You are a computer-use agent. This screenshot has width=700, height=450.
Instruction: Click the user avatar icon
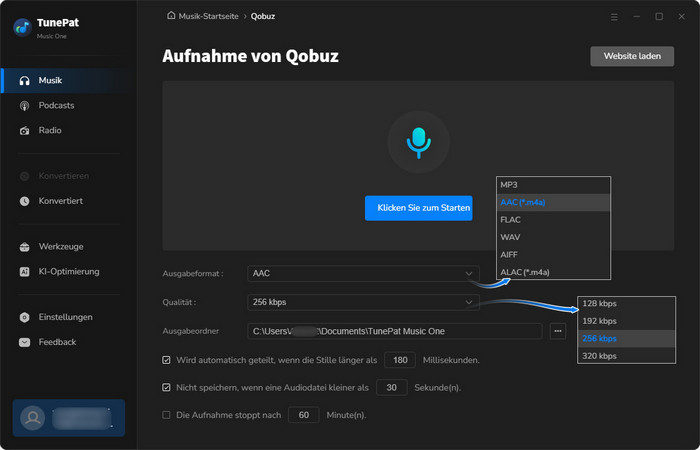pyautogui.click(x=33, y=418)
